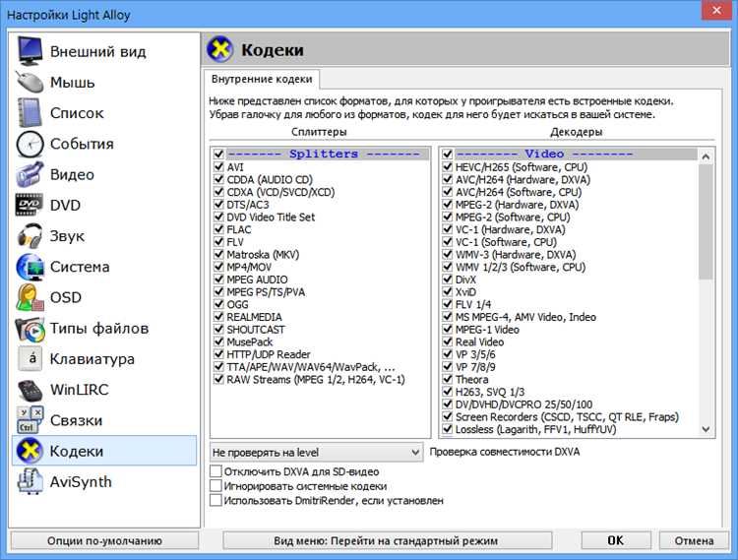Viewport: 738px width, 560px height.
Task: Toggle the FLAC splitter checkbox
Action: (x=218, y=229)
